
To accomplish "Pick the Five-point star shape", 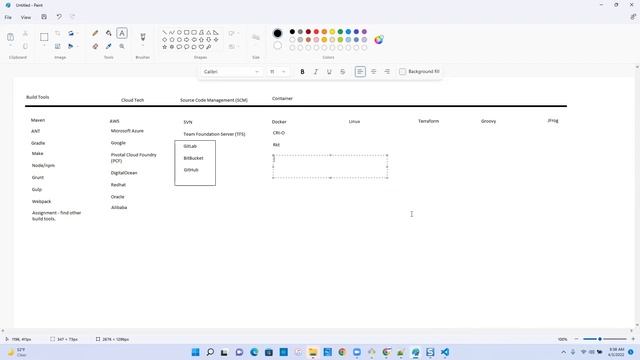I will (164, 47).
